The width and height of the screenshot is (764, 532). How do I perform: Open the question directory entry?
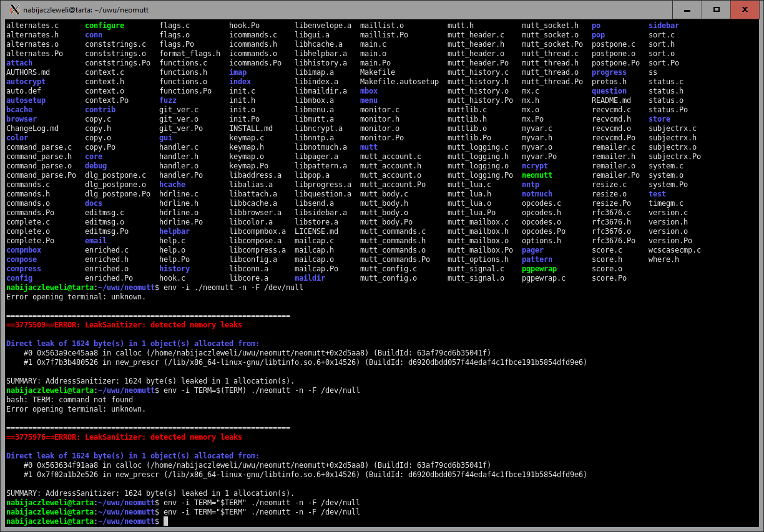[x=609, y=90]
